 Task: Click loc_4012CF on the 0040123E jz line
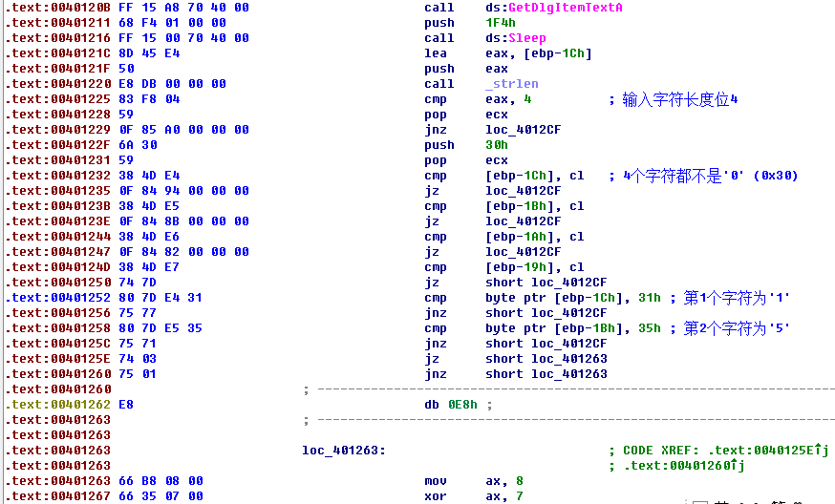tap(523, 221)
